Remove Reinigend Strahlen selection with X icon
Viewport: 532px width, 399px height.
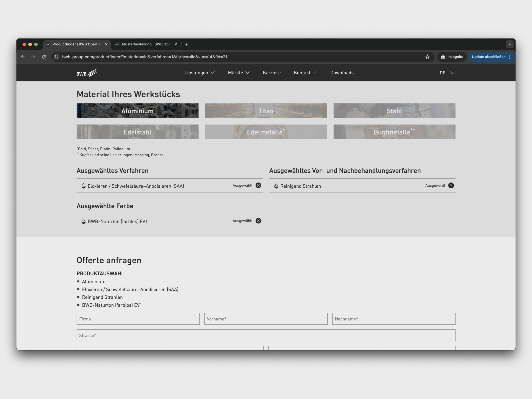click(x=451, y=185)
